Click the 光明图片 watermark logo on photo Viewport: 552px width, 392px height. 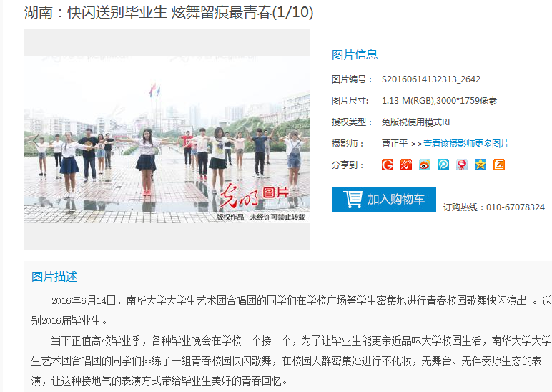point(254,195)
